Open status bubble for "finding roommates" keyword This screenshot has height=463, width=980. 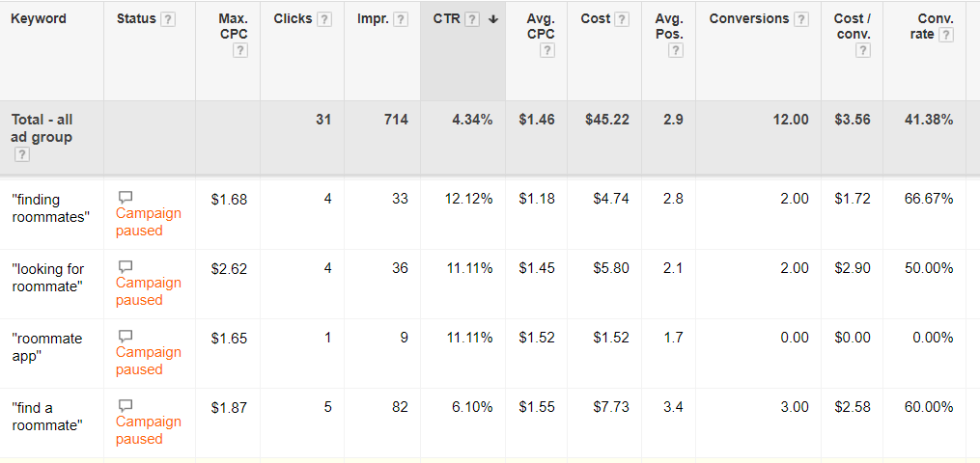(x=125, y=197)
